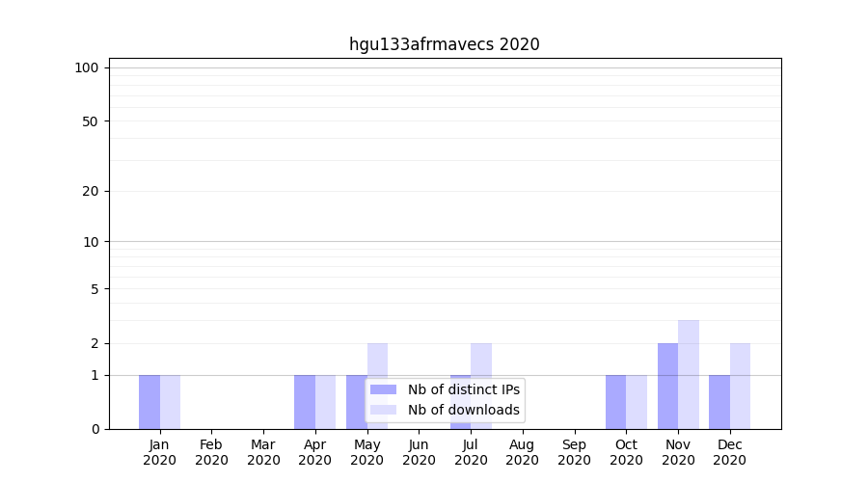Click the November distinct IPs bar
Image resolution: width=868 pixels, height=482 pixels.
667,386
